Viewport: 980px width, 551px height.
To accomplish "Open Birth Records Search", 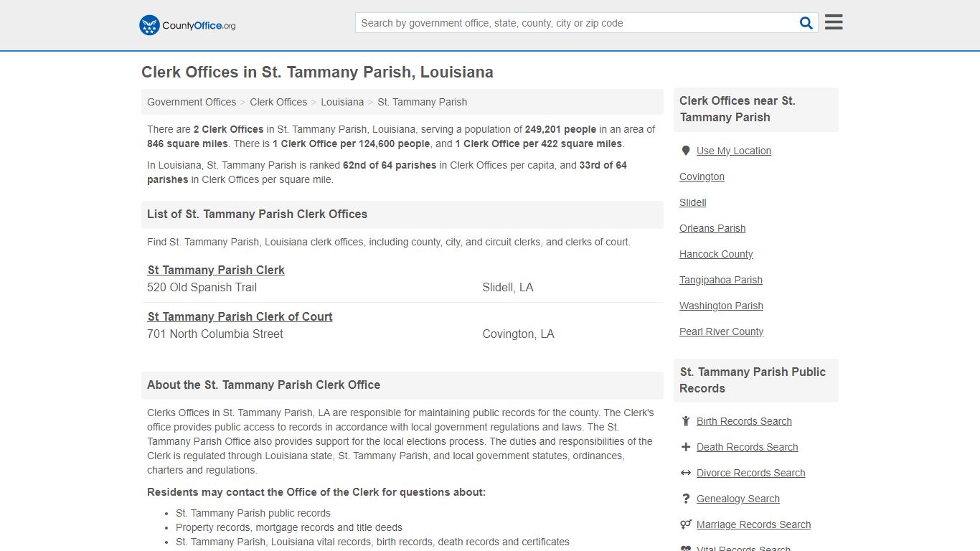I will (744, 421).
